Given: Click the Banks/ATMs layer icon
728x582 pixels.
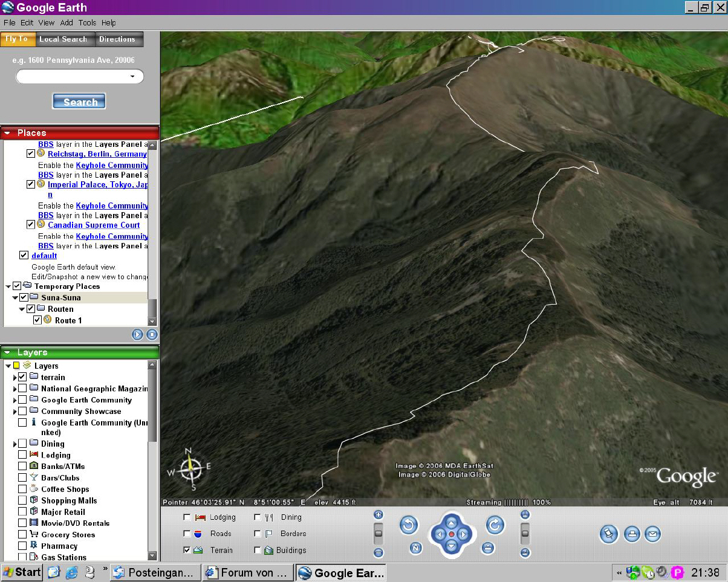Looking at the screenshot, I should click(x=34, y=467).
